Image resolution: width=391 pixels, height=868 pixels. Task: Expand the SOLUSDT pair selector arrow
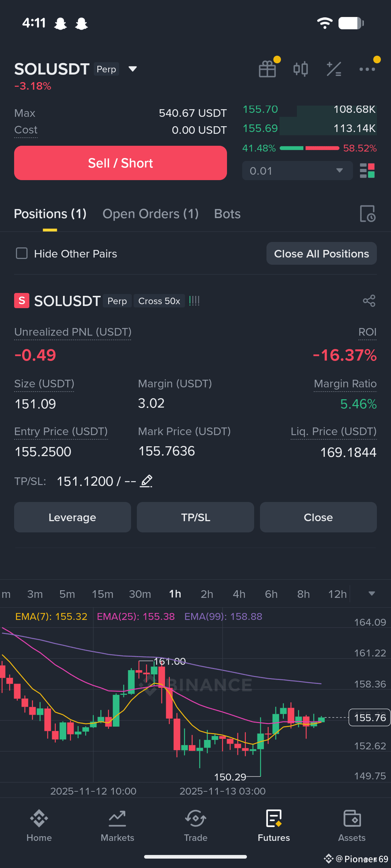coord(133,69)
